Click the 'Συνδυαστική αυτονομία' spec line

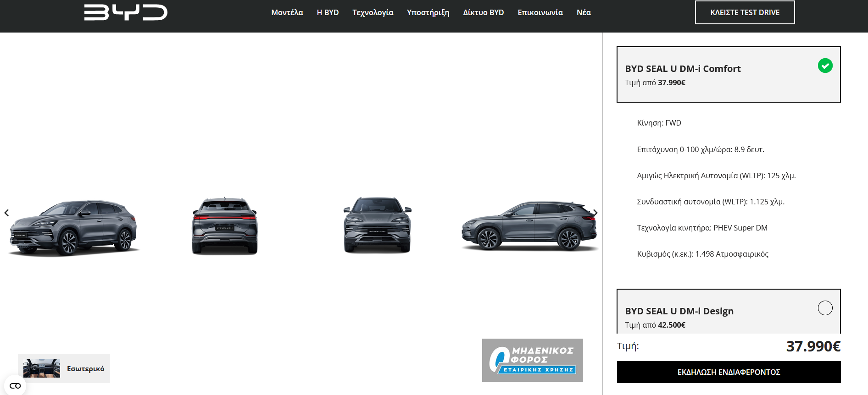(x=711, y=202)
